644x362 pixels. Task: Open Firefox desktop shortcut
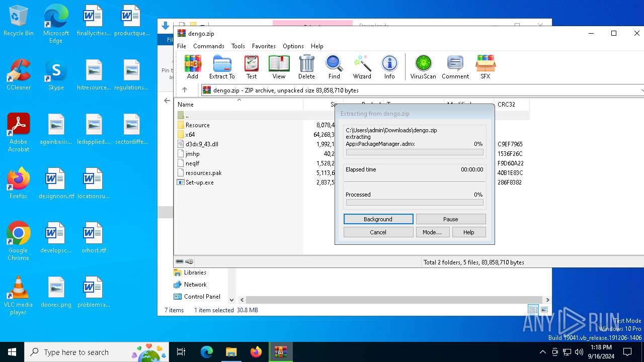[19, 184]
